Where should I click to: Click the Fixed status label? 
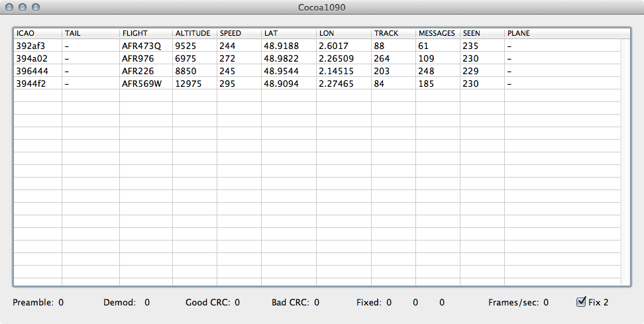(x=369, y=303)
